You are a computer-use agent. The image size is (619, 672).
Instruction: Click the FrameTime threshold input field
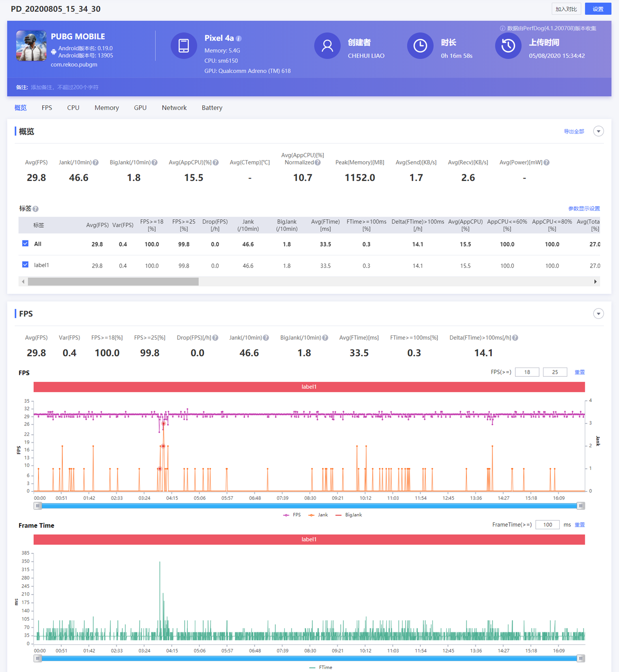coord(547,525)
